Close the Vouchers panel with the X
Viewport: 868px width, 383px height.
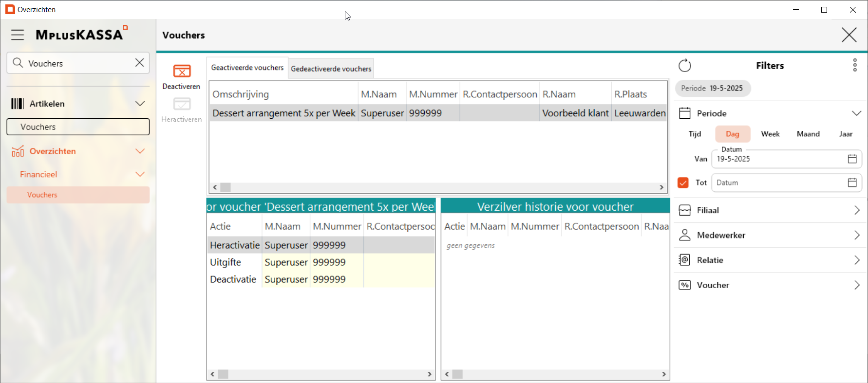849,35
